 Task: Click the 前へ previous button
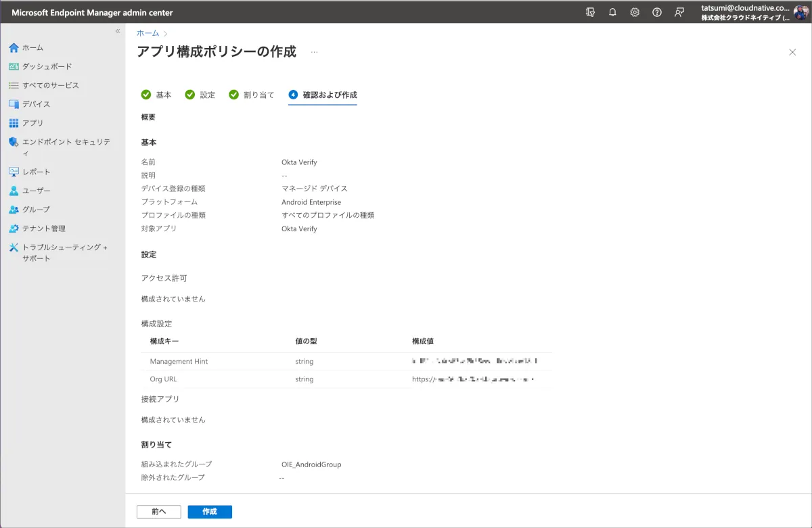pyautogui.click(x=158, y=512)
